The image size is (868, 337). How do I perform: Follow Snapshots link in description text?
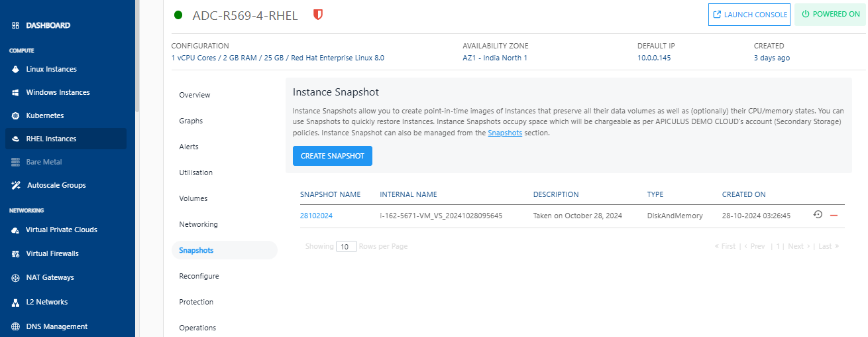[x=505, y=133]
